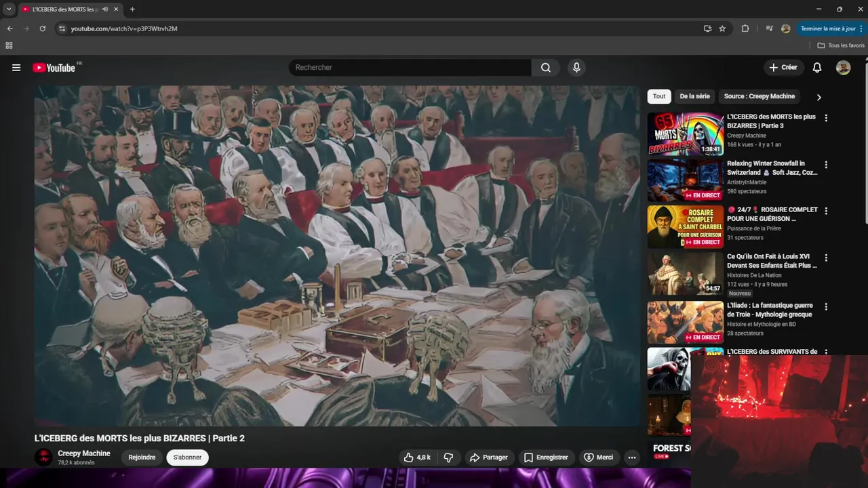Open Creepy Machine channel avatar
This screenshot has width=868, height=488.
pyautogui.click(x=43, y=457)
